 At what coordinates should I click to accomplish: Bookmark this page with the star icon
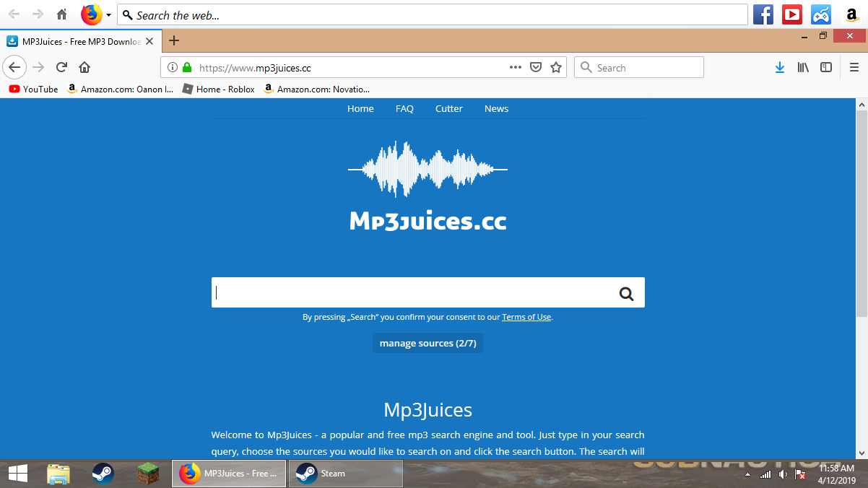(x=556, y=67)
